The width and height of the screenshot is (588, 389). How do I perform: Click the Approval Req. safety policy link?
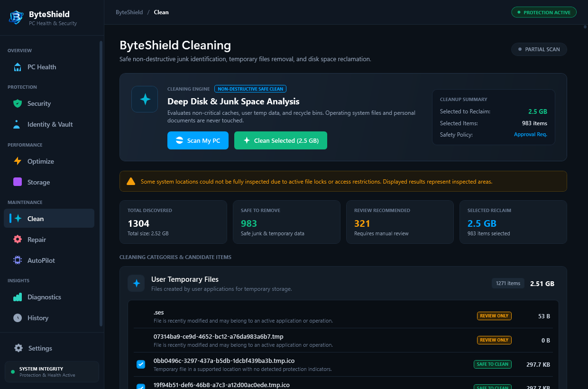pyautogui.click(x=531, y=135)
